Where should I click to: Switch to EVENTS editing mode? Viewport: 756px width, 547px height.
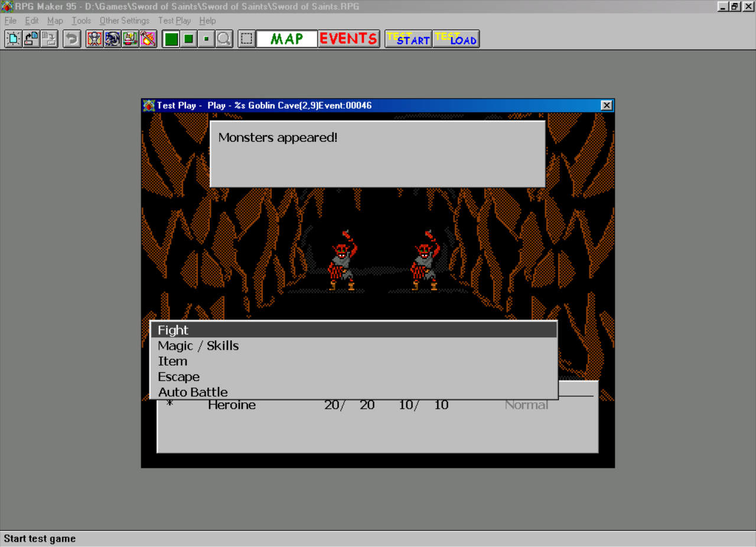(x=348, y=39)
